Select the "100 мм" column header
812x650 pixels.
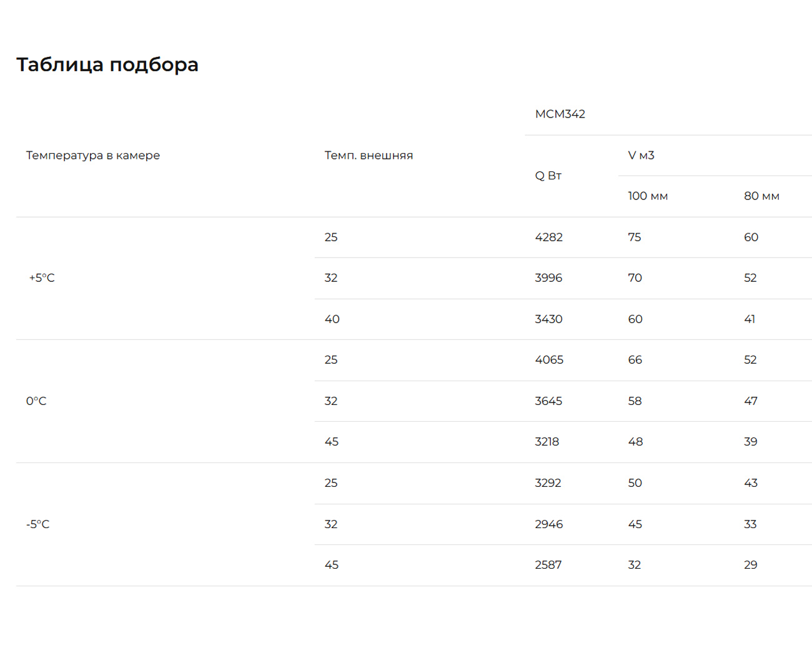pyautogui.click(x=648, y=196)
